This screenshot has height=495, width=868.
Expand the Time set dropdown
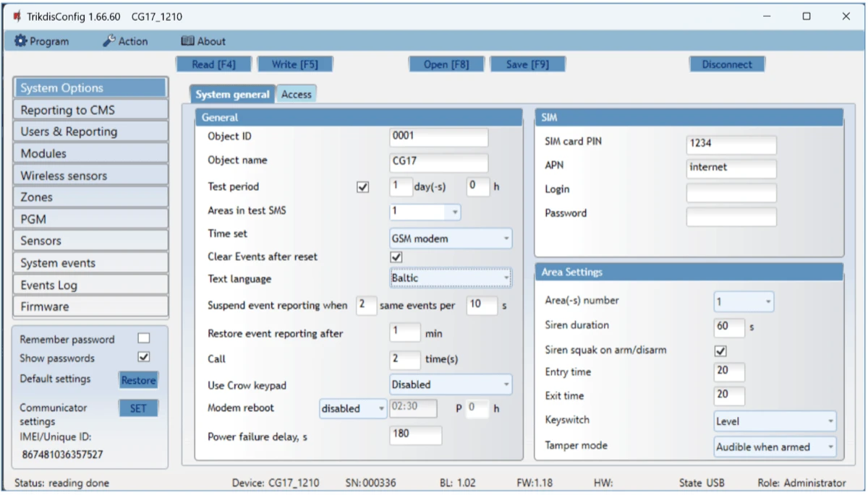(x=450, y=238)
